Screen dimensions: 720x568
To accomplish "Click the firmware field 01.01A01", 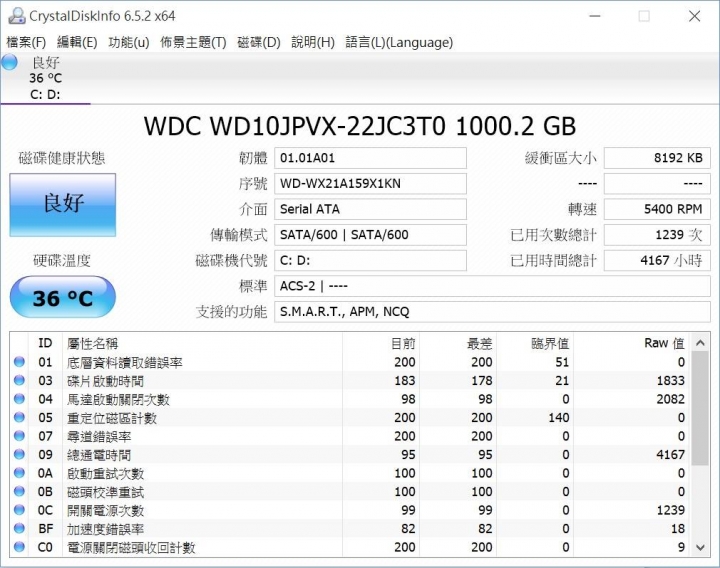I will point(370,158).
